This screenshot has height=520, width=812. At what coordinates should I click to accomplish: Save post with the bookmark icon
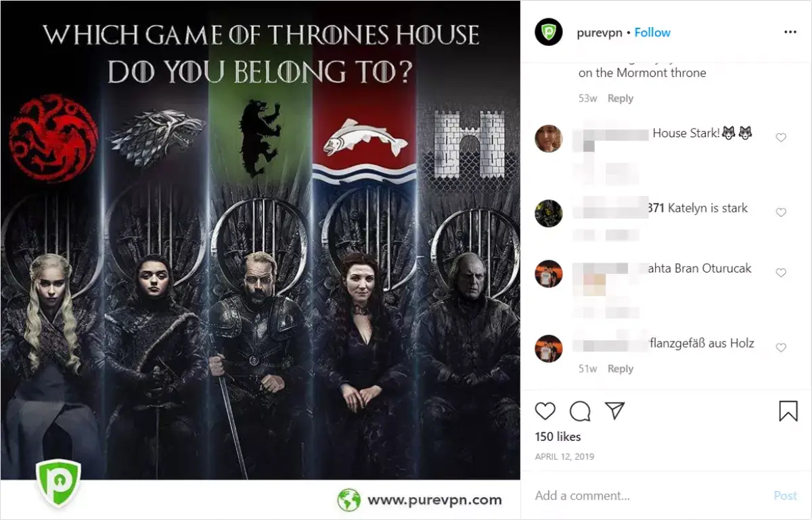[x=788, y=411]
